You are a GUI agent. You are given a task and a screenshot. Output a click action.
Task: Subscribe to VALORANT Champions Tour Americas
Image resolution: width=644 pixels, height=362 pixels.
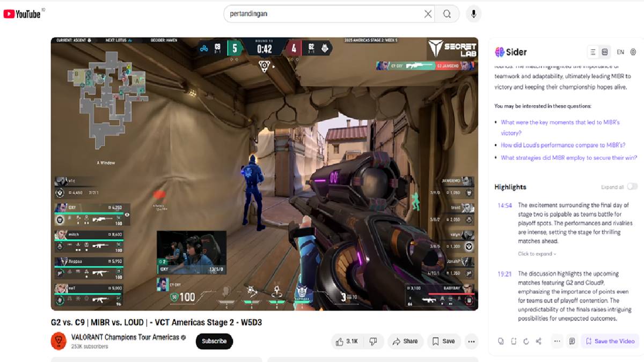214,341
